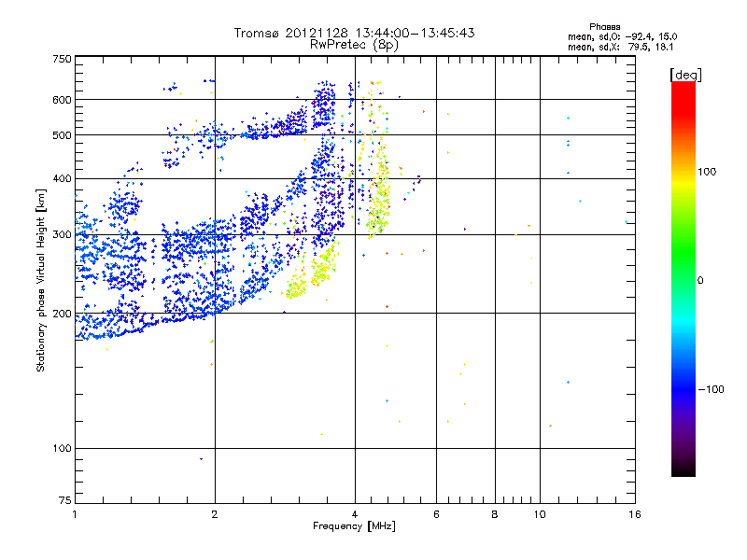Screen dimensions: 747x560
Task: Click the 'mean, sd,X: 79.5, 18.1' line
Action: click(620, 48)
